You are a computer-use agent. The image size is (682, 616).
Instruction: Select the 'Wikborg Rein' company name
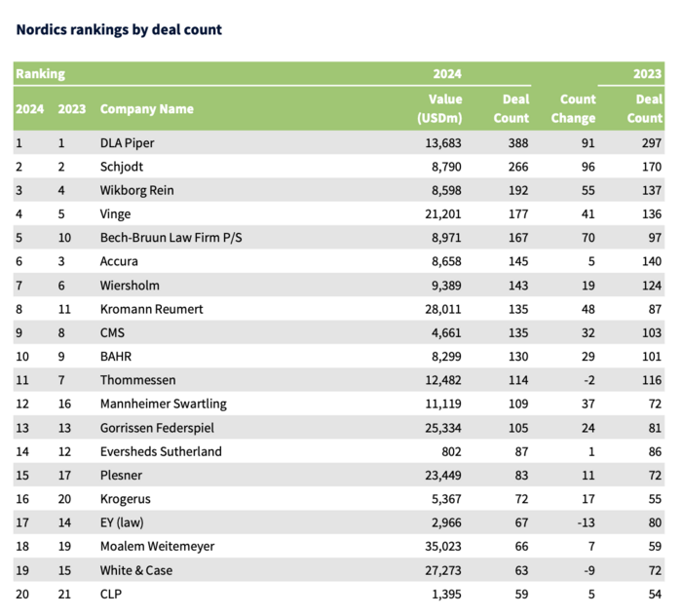click(137, 190)
